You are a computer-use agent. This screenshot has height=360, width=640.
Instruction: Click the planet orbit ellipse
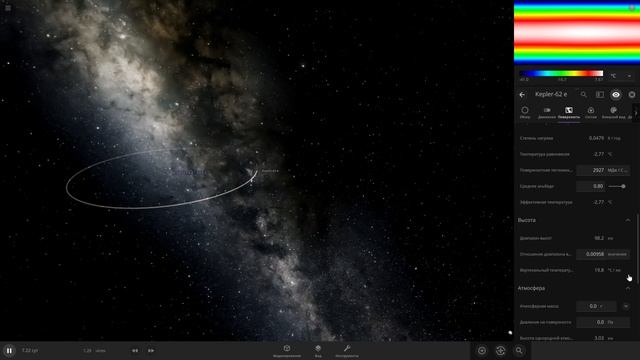pyautogui.click(x=162, y=179)
